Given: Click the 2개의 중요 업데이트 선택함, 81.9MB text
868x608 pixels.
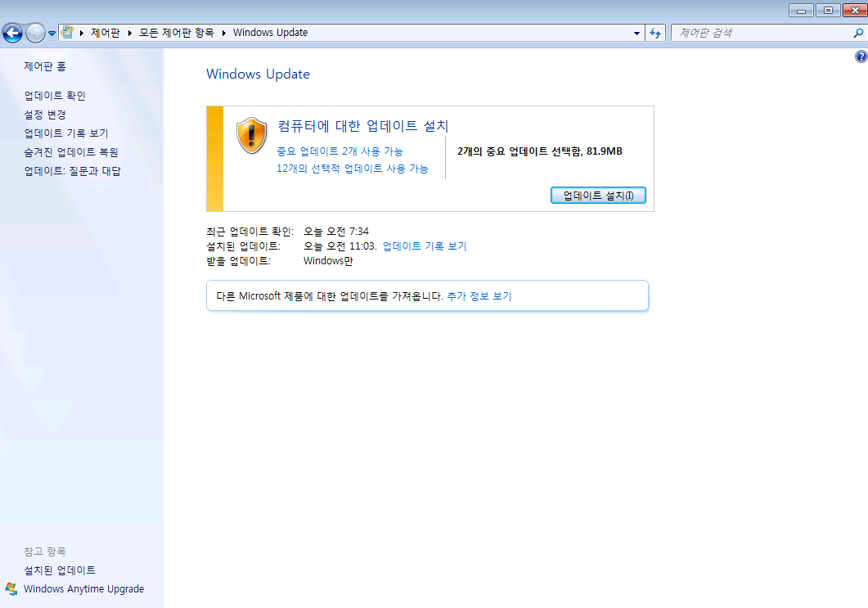Looking at the screenshot, I should pyautogui.click(x=540, y=151).
